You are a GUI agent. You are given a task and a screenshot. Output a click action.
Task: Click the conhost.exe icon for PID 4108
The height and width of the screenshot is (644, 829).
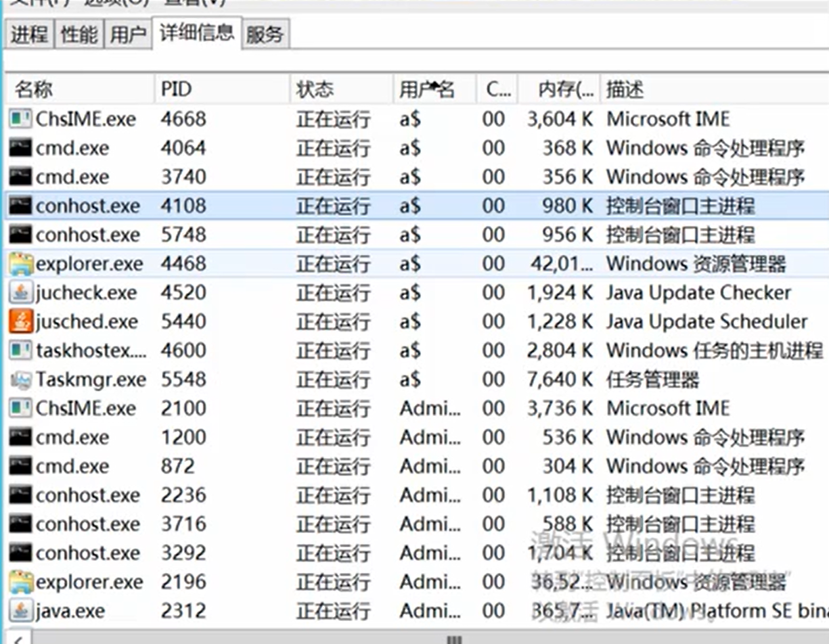point(21,206)
